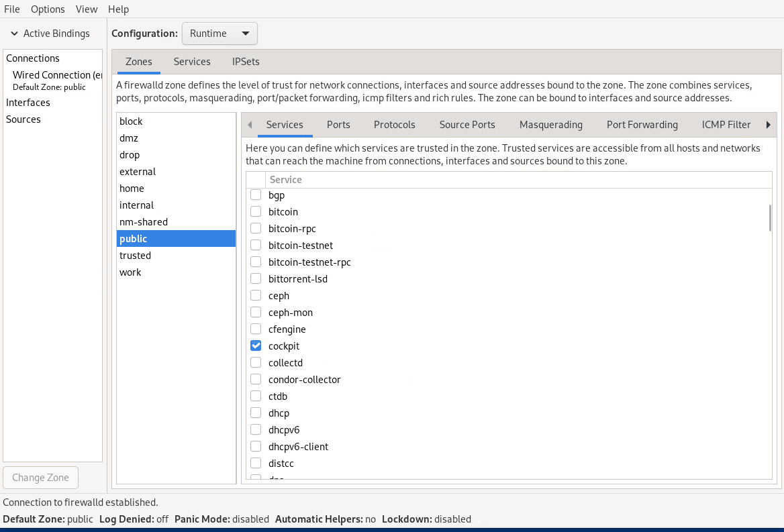Enable the dhcp service
Image resolution: width=784 pixels, height=532 pixels.
pos(256,413)
